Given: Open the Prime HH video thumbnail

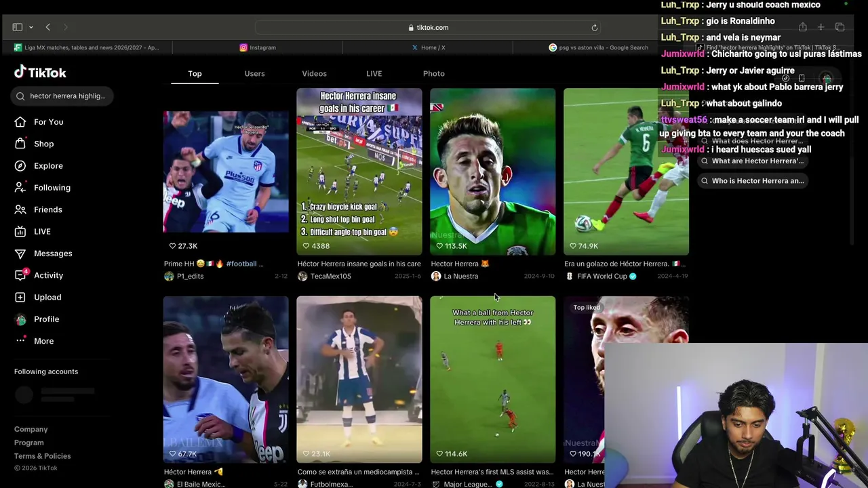Looking at the screenshot, I should (x=226, y=172).
